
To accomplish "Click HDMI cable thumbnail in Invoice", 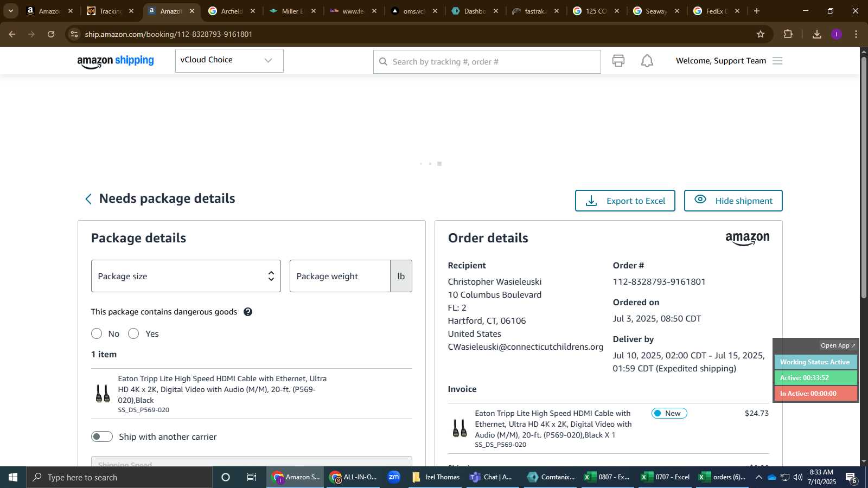I will click(459, 428).
